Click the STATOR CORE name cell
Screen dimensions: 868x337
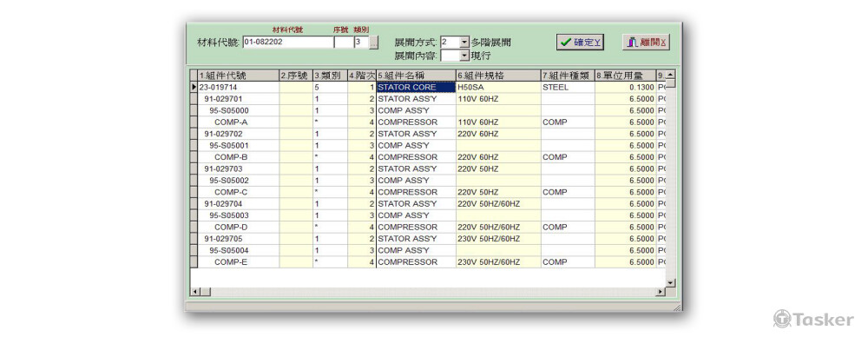pyautogui.click(x=417, y=87)
